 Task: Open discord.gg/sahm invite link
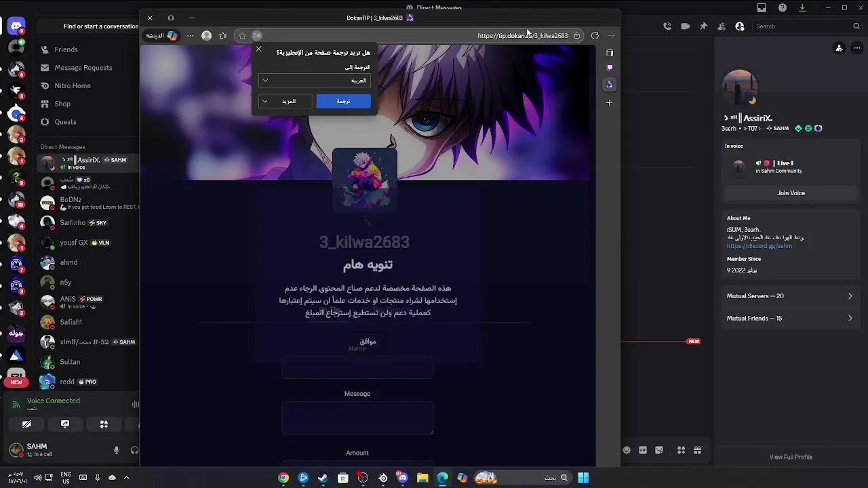[x=759, y=246]
